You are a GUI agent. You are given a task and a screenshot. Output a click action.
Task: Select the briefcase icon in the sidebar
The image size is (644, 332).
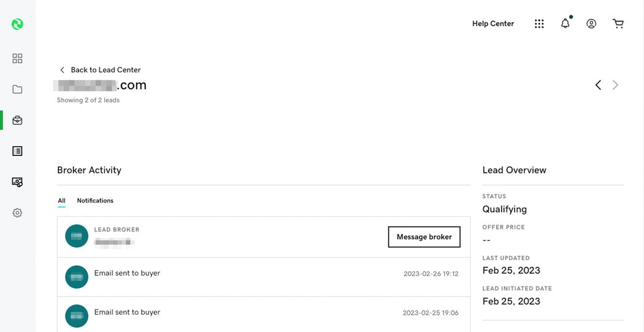[17, 120]
